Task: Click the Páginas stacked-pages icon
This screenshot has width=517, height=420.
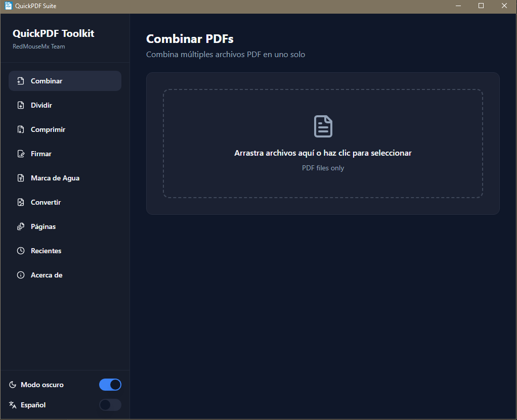Action: click(21, 226)
